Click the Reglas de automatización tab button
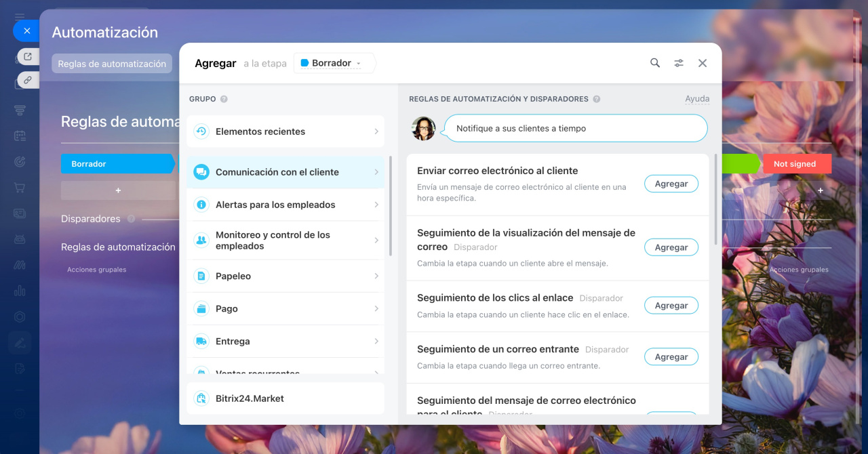 click(x=112, y=64)
